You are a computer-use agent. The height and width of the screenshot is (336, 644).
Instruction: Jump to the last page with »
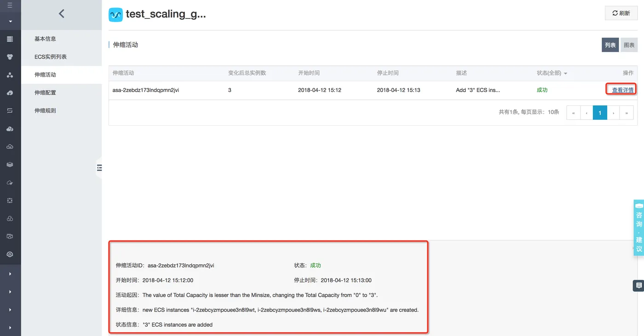627,113
